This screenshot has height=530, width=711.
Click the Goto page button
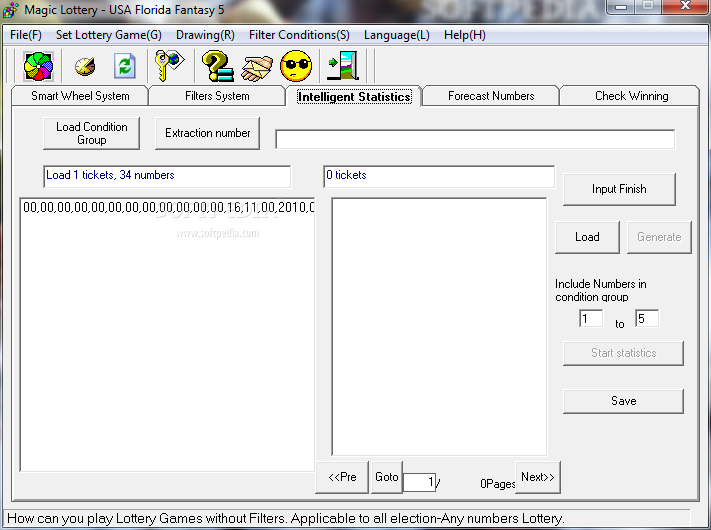pyautogui.click(x=387, y=477)
